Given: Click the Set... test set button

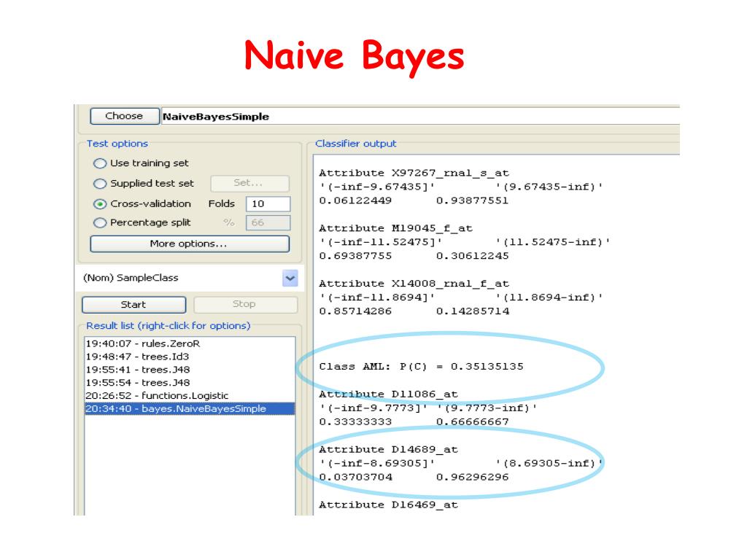Looking at the screenshot, I should 249,184.
